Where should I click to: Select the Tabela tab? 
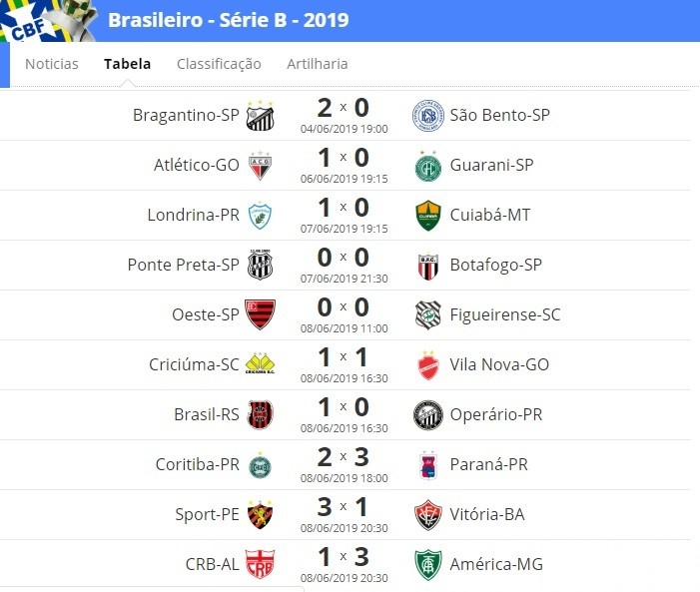pyautogui.click(x=127, y=64)
